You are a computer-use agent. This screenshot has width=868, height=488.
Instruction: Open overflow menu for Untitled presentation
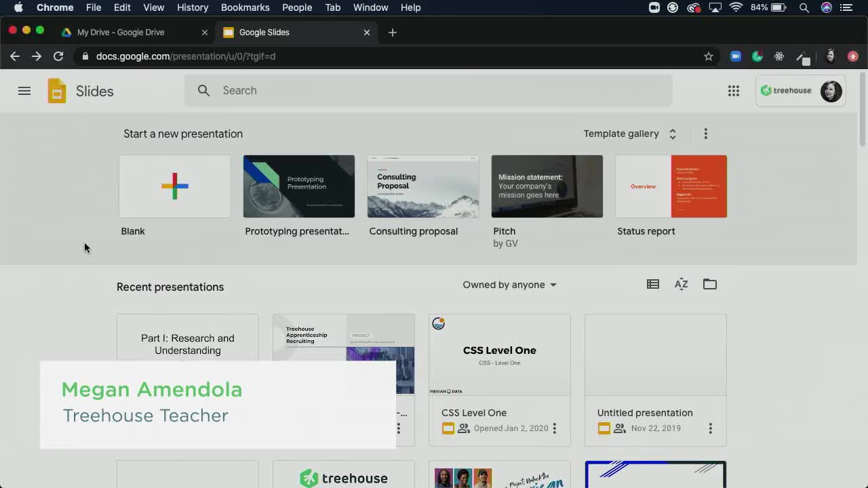pyautogui.click(x=710, y=428)
